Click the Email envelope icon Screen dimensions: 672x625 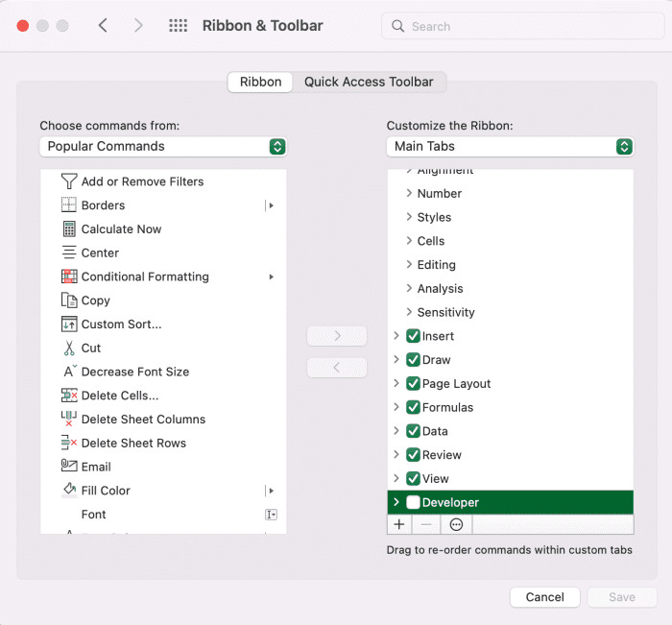pyautogui.click(x=69, y=466)
